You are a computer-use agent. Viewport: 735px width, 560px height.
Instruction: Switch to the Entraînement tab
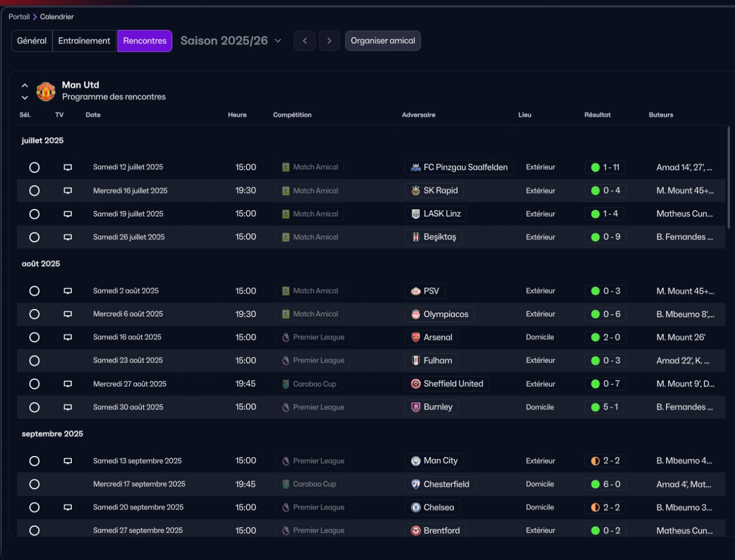point(84,41)
